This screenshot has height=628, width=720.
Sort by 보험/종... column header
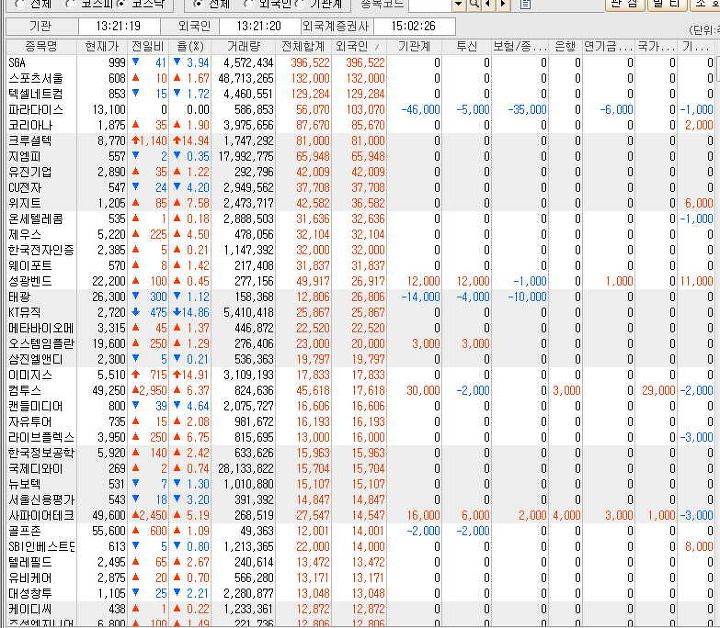pyautogui.click(x=520, y=46)
